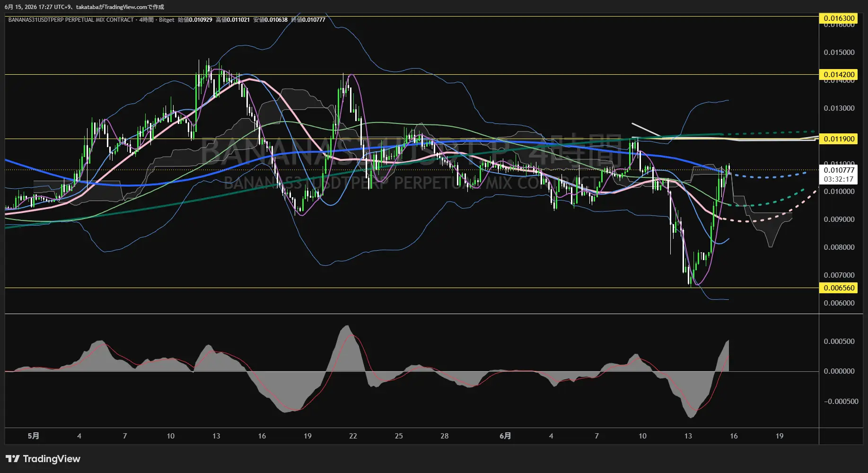The height and width of the screenshot is (473, 868).
Task: Click the takatabaがTradingView.comで作成 header text
Action: click(x=120, y=7)
